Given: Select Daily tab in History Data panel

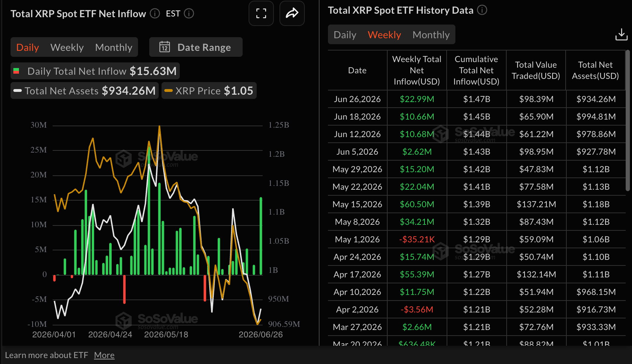Looking at the screenshot, I should [x=345, y=35].
